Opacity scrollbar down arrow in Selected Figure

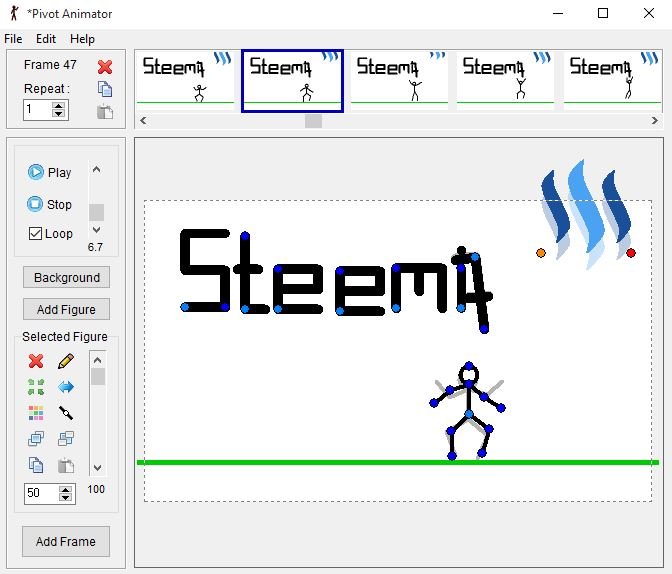[x=98, y=468]
